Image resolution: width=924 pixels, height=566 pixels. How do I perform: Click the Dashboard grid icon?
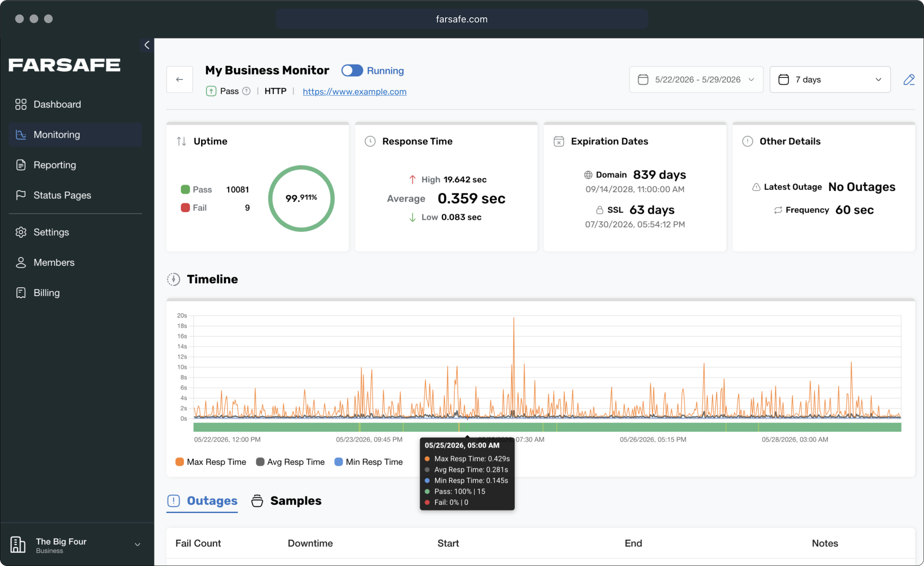(x=21, y=104)
